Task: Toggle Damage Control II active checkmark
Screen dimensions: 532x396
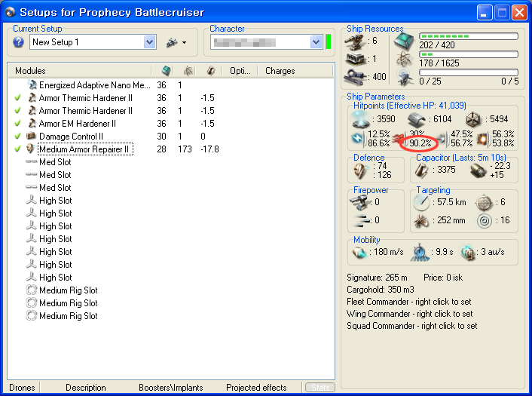Action: point(17,136)
